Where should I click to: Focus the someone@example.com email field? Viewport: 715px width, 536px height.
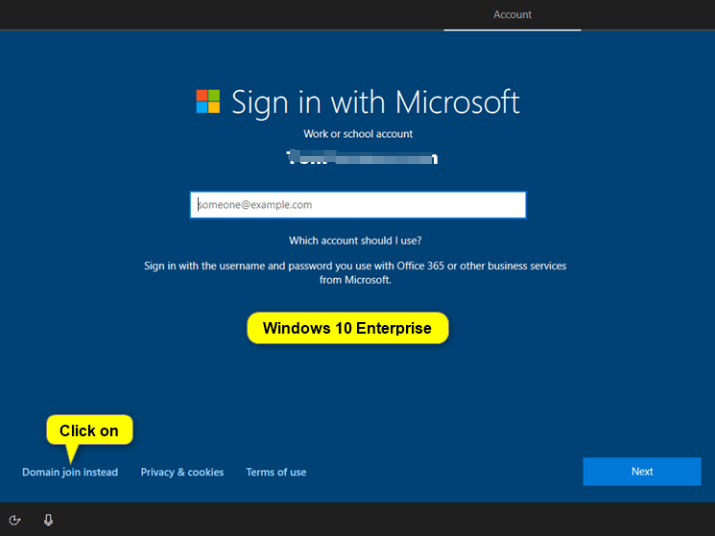[358, 205]
